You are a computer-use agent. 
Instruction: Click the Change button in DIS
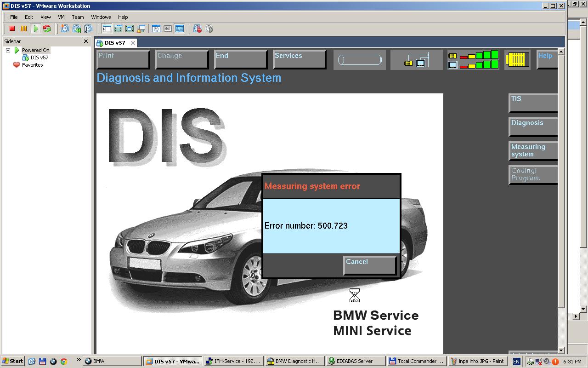click(182, 60)
